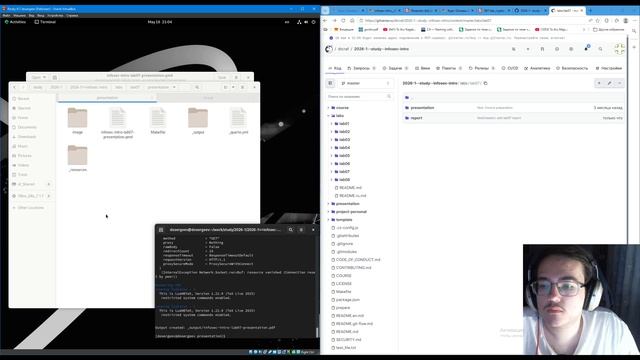Open the presentation folder link in file list
Screen dimensions: 640x360
click(x=422, y=108)
